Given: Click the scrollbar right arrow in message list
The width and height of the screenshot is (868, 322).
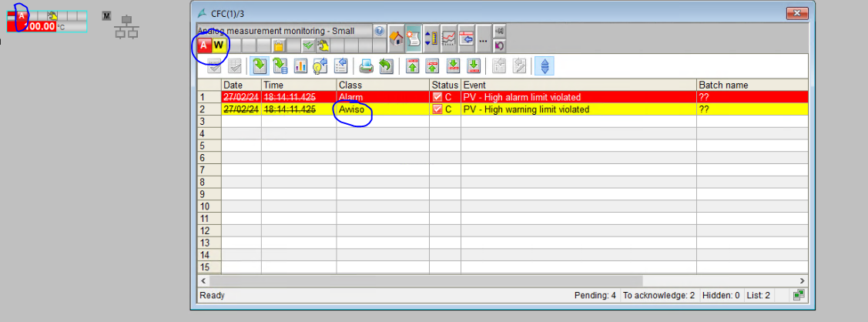Looking at the screenshot, I should pos(803,281).
